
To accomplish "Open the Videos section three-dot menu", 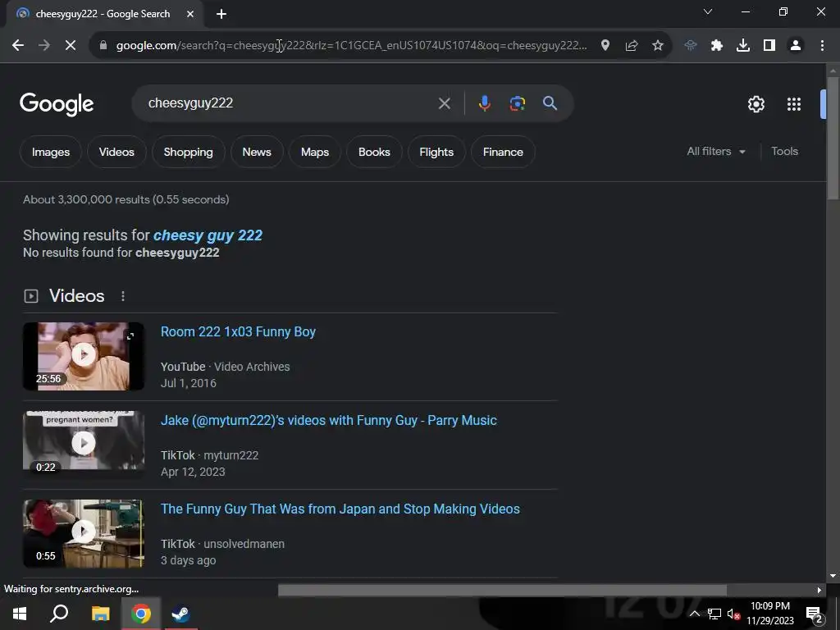I will coord(123,296).
